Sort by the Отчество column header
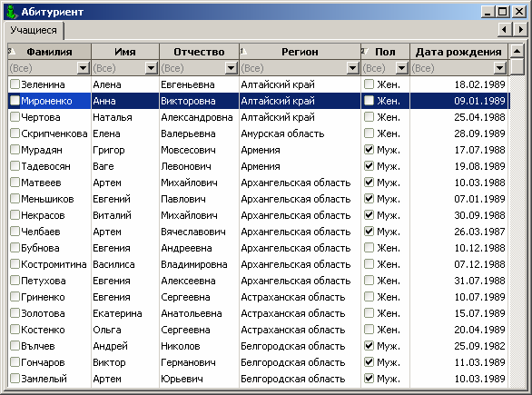 (199, 52)
